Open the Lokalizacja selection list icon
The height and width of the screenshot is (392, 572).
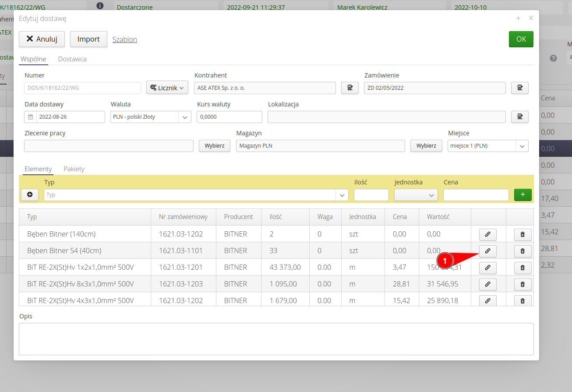tap(519, 117)
